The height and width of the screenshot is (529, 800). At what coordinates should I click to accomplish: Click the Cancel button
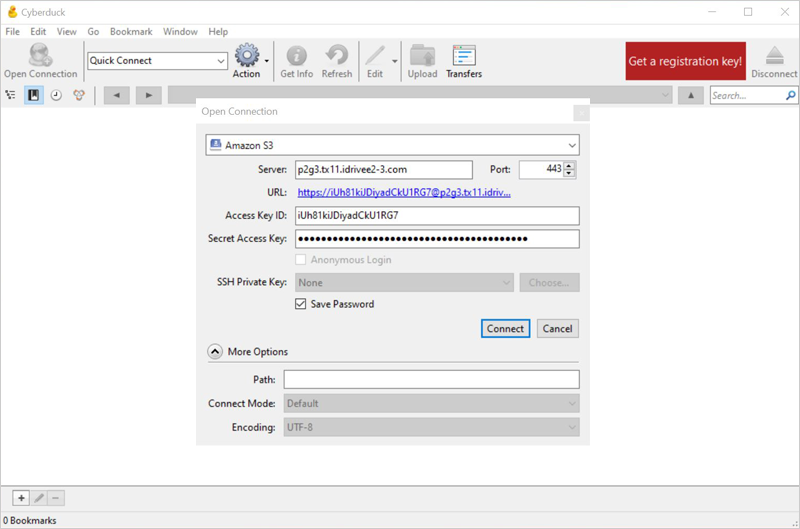click(x=558, y=329)
